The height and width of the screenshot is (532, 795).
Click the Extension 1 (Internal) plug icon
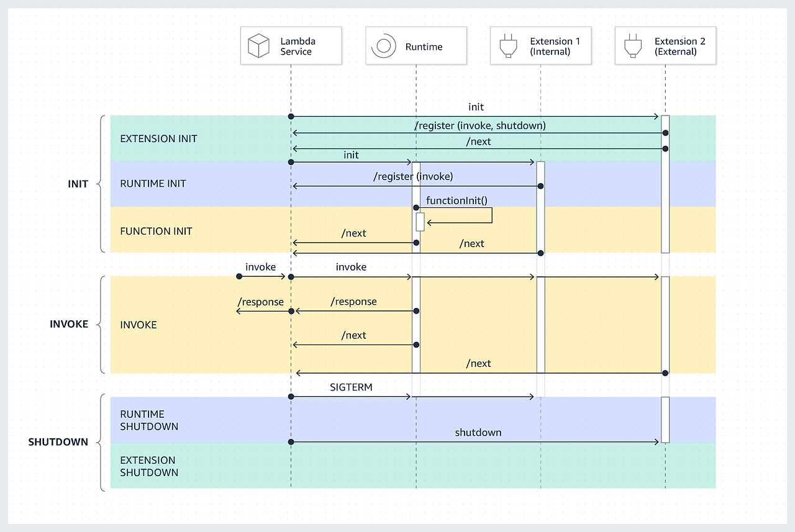click(x=507, y=47)
